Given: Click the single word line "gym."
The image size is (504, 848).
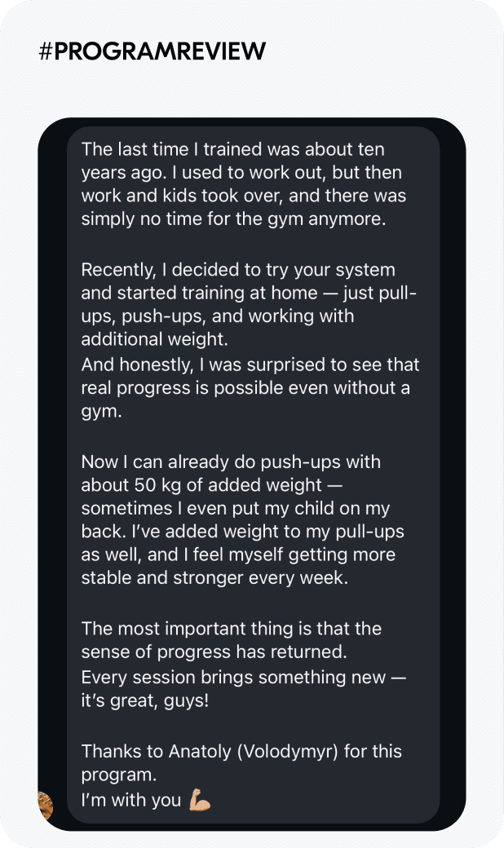Looking at the screenshot, I should tap(101, 412).
